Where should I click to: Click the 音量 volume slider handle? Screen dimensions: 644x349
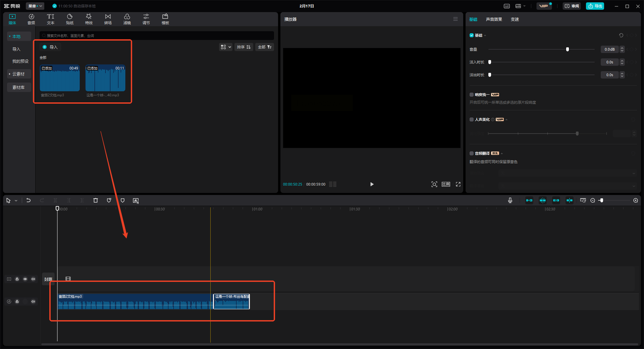[x=568, y=49]
